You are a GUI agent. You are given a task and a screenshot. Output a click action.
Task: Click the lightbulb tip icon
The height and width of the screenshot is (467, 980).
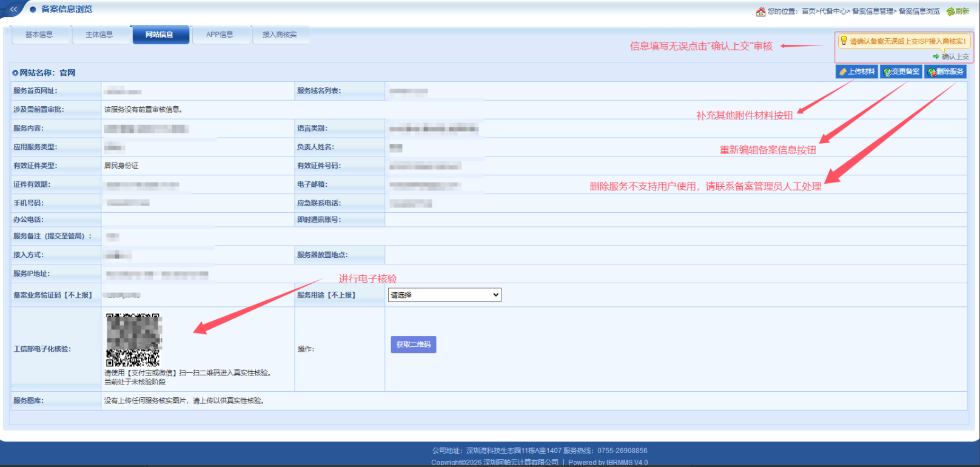(x=843, y=41)
